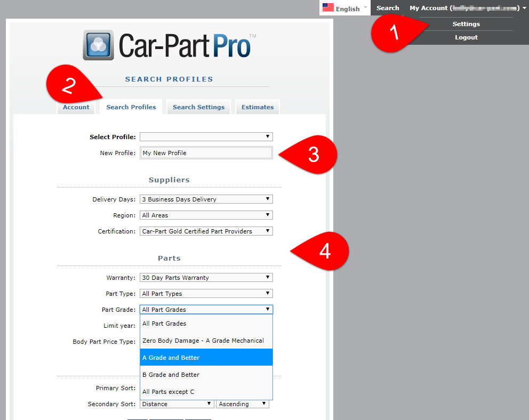Screen dimensions: 529x420
Task: Click the Limit year label
Action: (119, 326)
